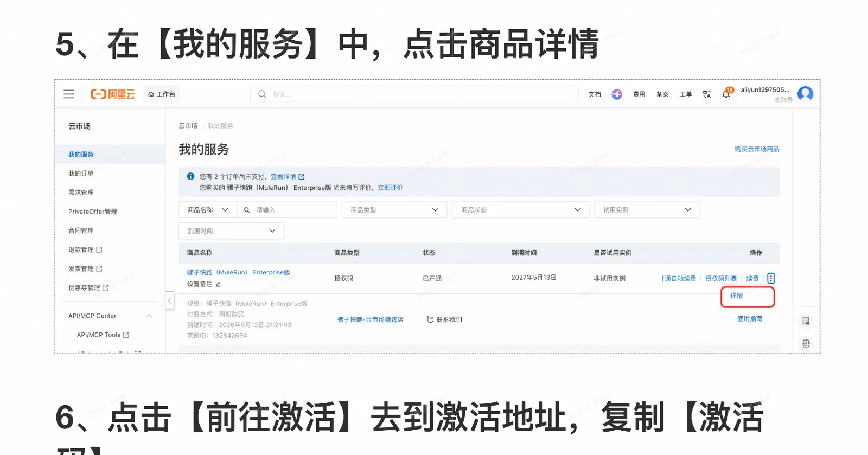Screen dimensions: 868x455
Task: Click the lower floating icon on the right
Action: [806, 343]
